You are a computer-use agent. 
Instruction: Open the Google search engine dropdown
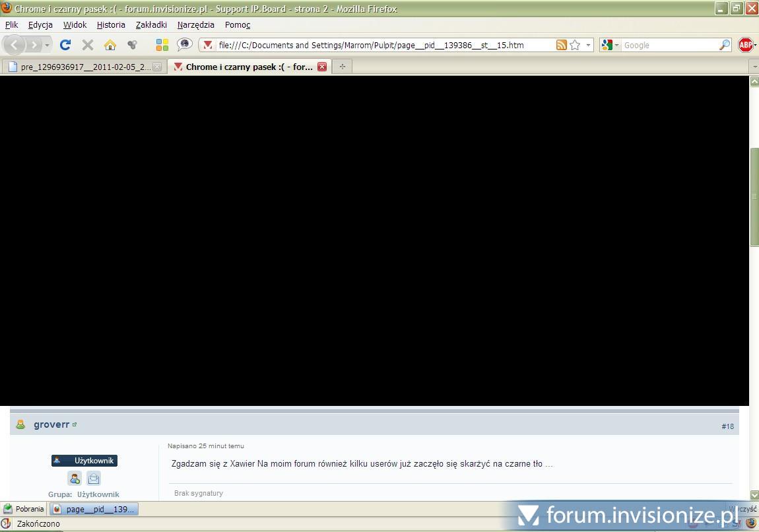click(610, 45)
